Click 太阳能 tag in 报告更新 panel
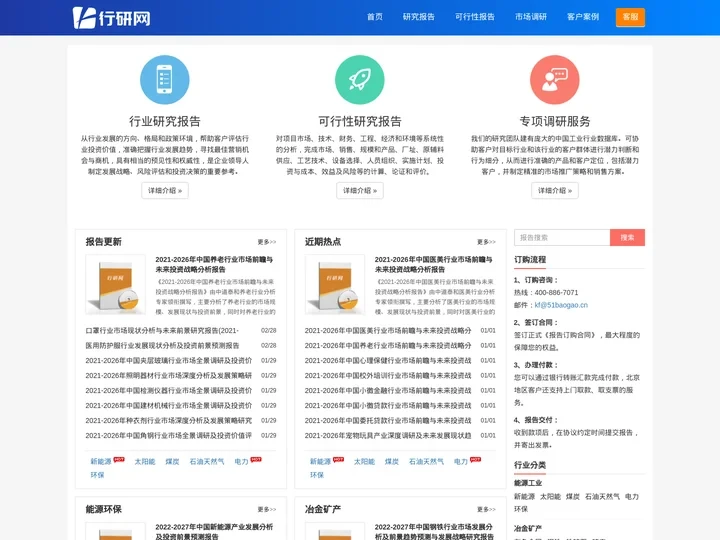 point(145,461)
